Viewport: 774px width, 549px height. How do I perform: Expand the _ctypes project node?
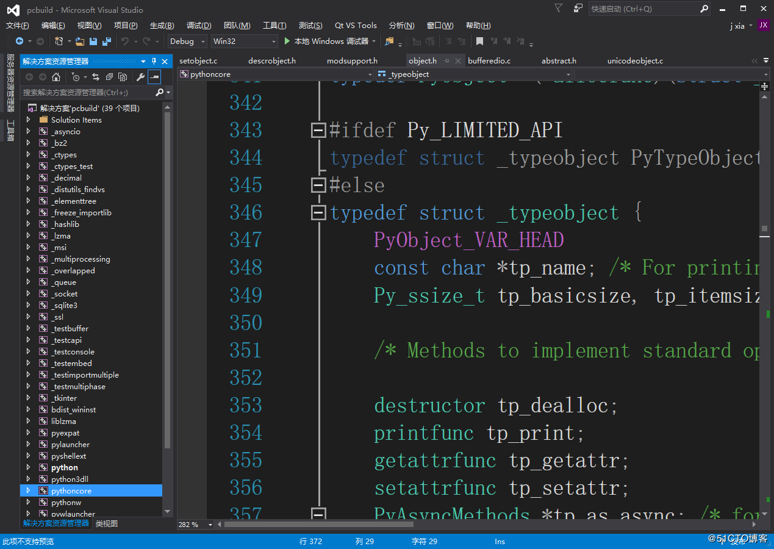coord(28,155)
